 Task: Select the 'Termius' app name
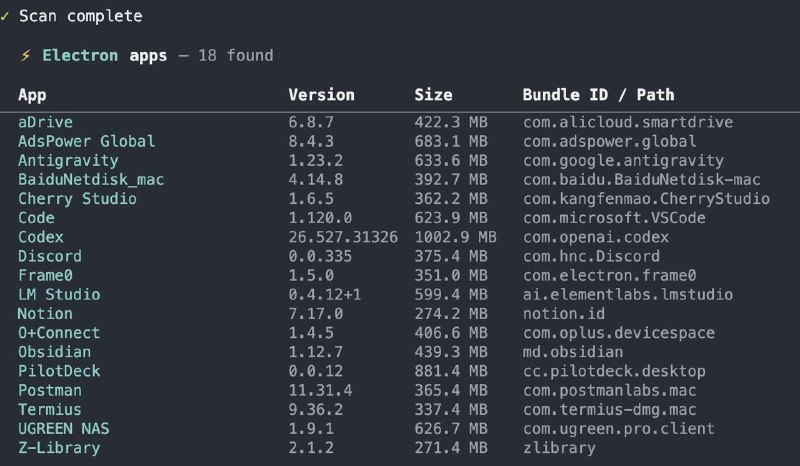click(x=50, y=410)
